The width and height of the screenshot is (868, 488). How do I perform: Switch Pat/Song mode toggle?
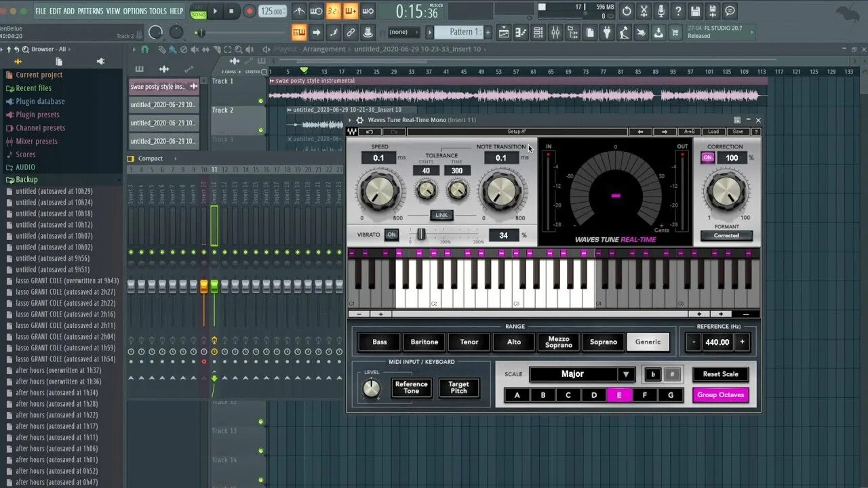(x=199, y=11)
